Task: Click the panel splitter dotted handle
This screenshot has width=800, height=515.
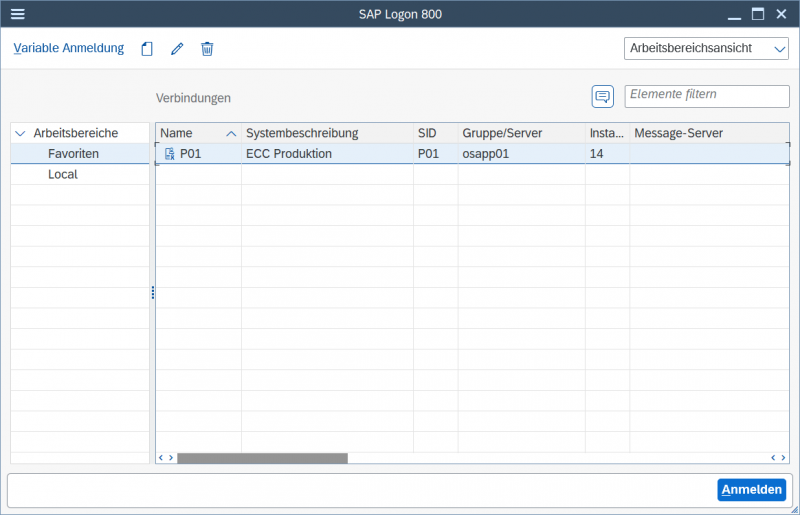Action: (153, 292)
